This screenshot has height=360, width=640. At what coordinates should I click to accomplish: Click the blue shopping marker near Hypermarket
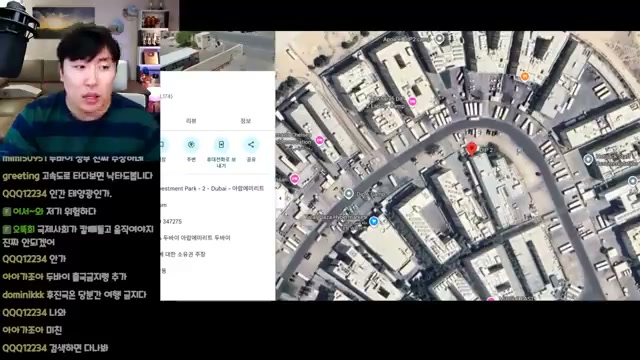pos(373,221)
